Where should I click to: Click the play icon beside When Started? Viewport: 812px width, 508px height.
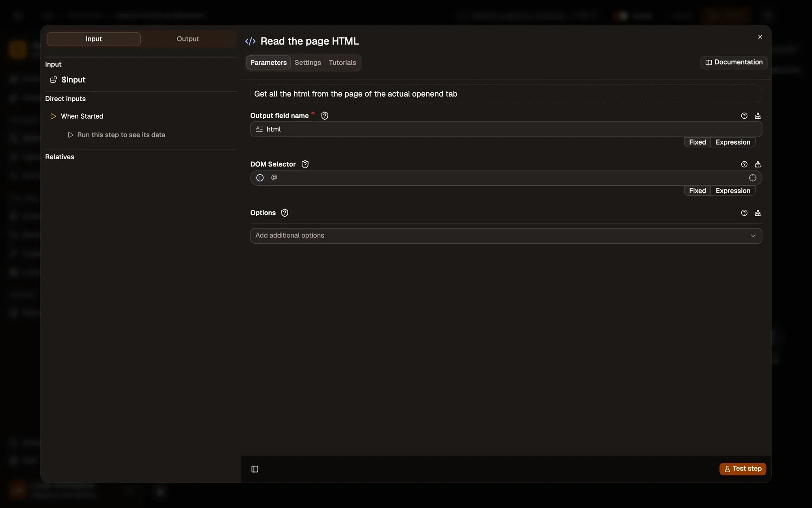point(53,116)
